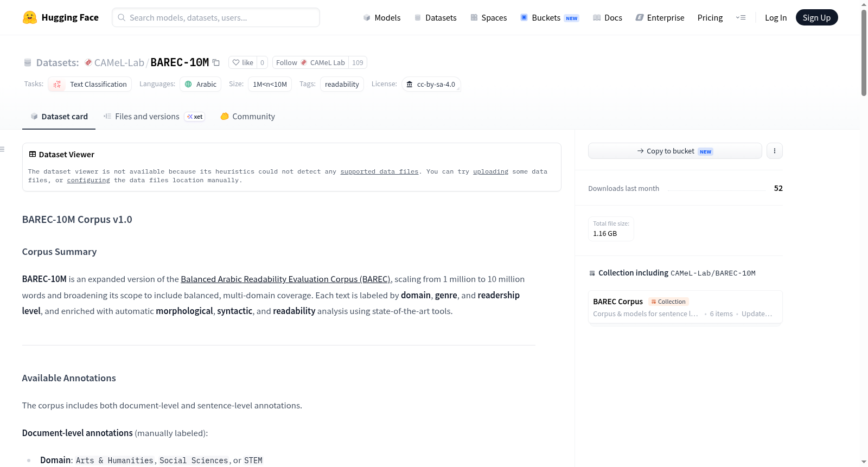Go to the Spaces section
This screenshot has height=467, width=868.
pyautogui.click(x=488, y=17)
